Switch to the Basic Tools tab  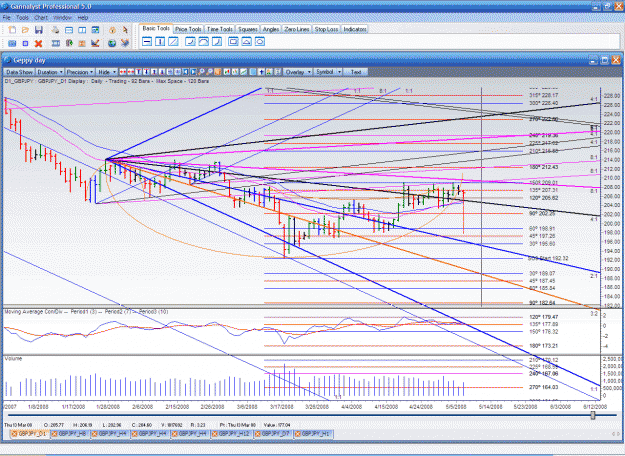(x=156, y=28)
